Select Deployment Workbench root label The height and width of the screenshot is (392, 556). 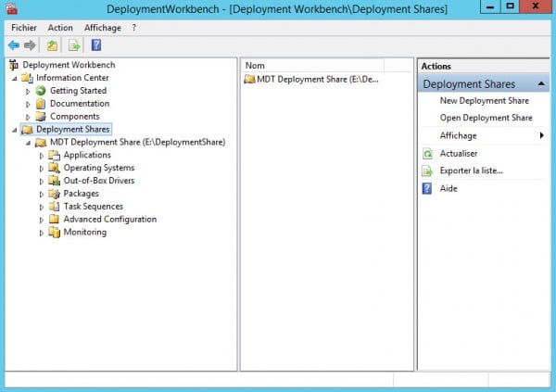click(69, 65)
